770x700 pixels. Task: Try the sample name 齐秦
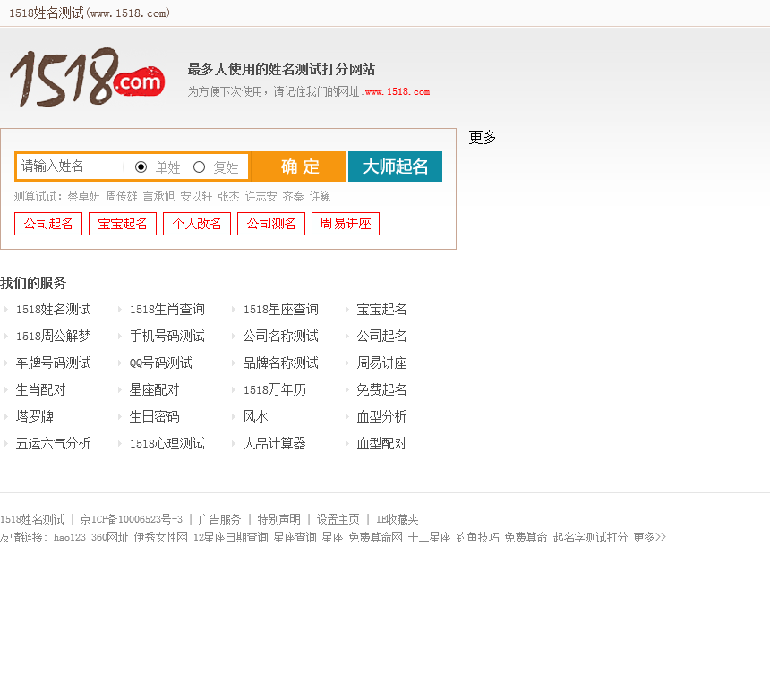tap(293, 196)
